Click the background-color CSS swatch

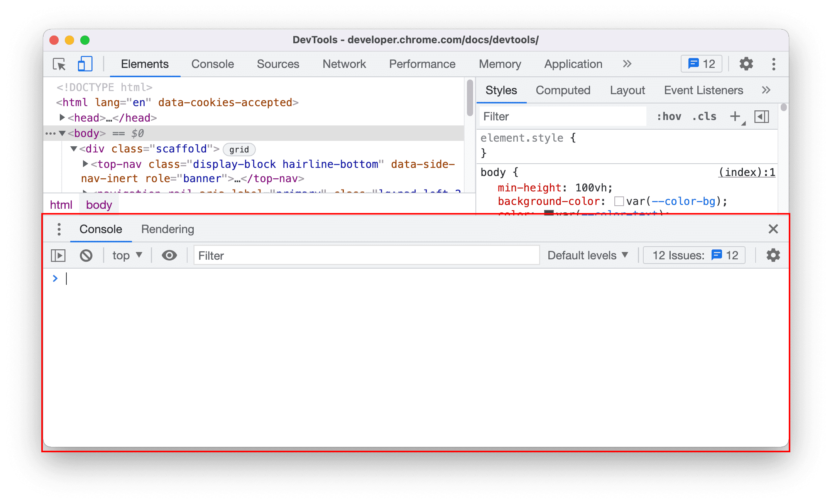pyautogui.click(x=618, y=201)
